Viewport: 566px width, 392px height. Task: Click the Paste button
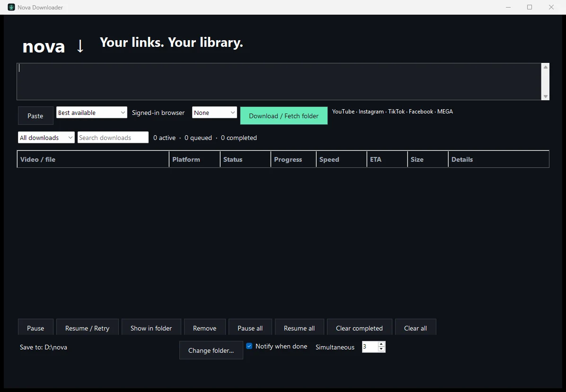point(35,116)
